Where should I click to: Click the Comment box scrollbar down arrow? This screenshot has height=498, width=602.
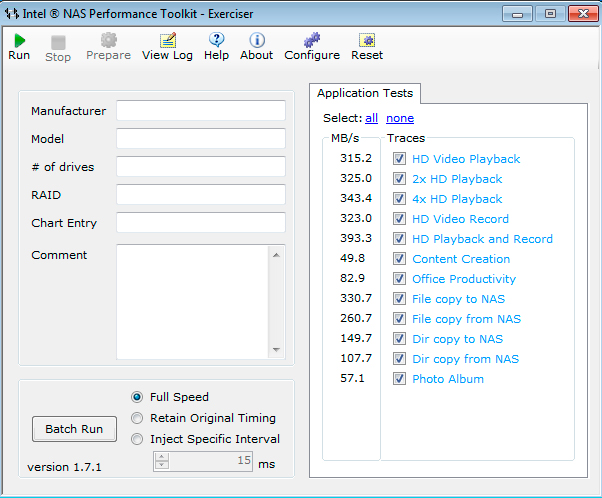pos(277,350)
